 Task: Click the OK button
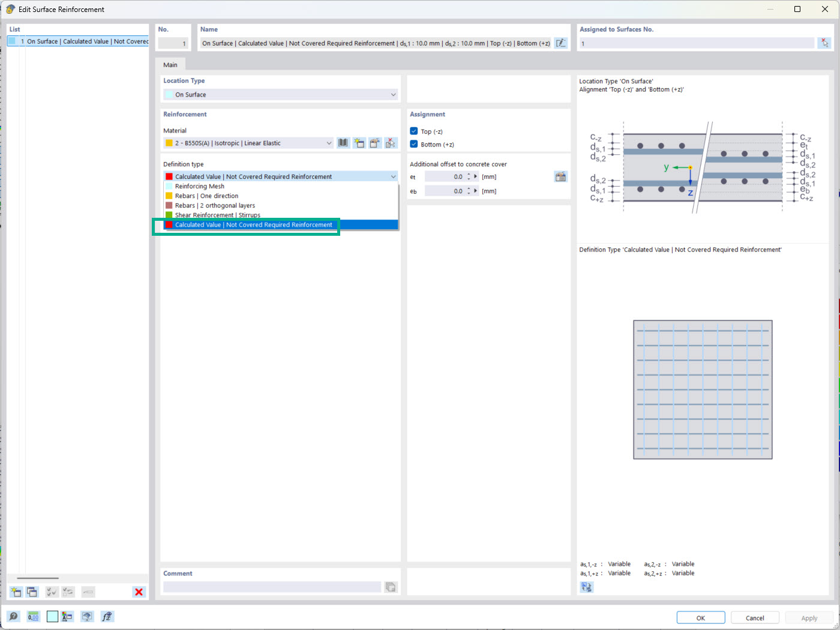pos(701,618)
